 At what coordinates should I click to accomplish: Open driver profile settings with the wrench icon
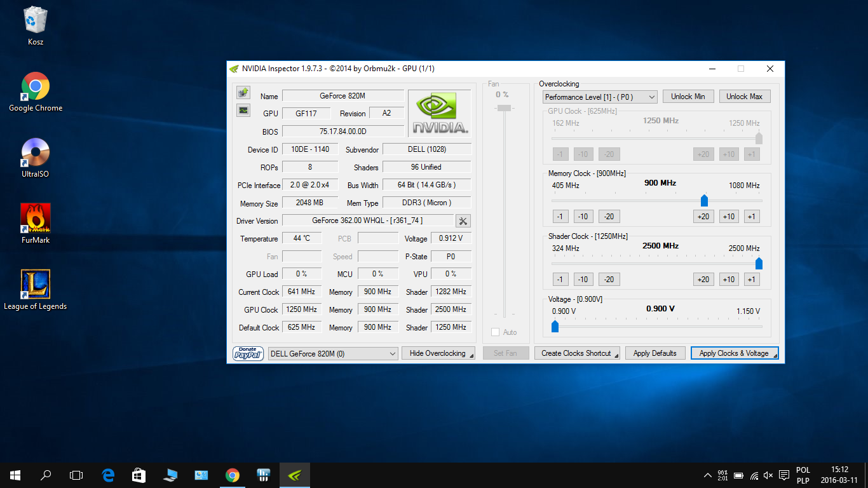pos(463,221)
